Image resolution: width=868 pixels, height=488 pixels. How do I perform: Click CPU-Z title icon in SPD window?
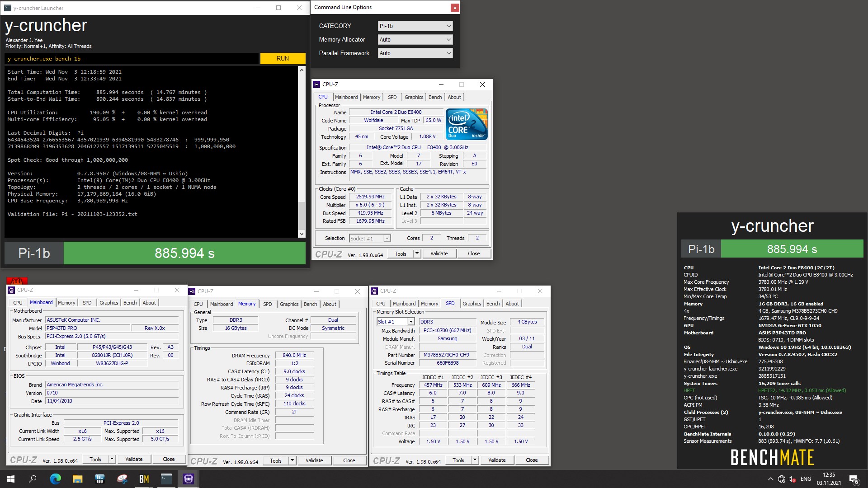coord(374,291)
